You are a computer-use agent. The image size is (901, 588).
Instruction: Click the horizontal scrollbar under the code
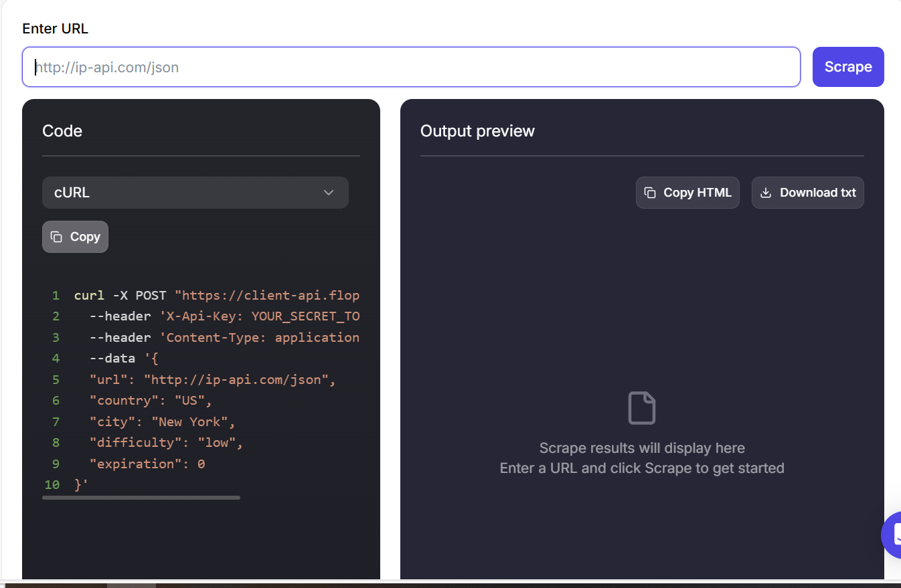[x=141, y=498]
